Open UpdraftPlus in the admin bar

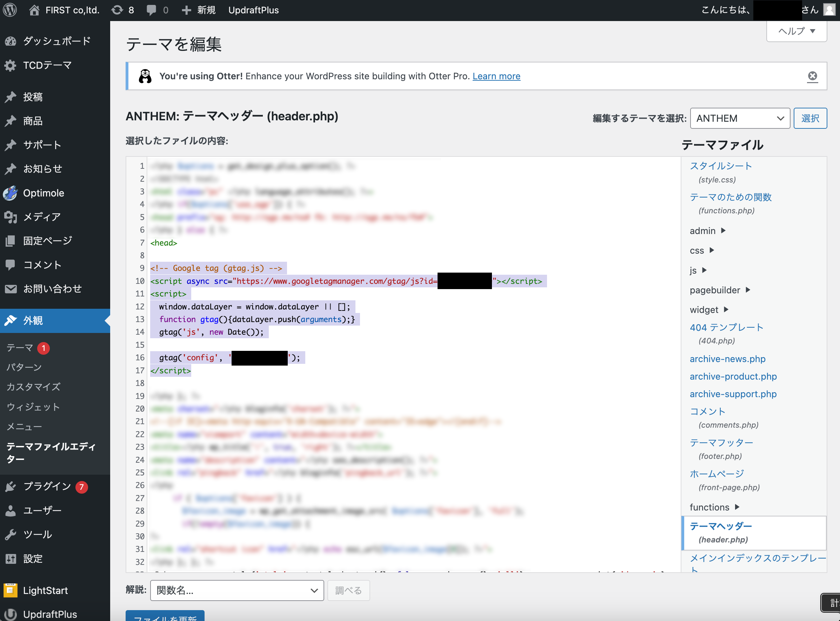[253, 10]
